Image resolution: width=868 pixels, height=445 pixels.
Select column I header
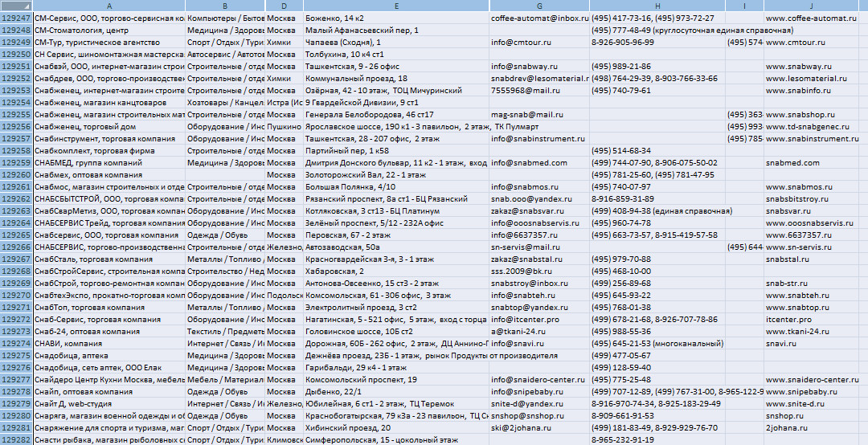coord(745,6)
